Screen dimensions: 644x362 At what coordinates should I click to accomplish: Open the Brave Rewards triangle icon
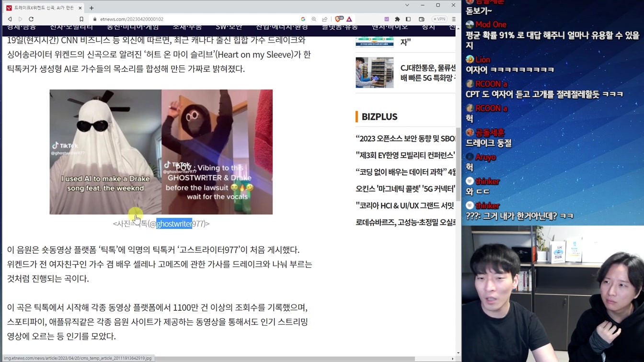(349, 19)
